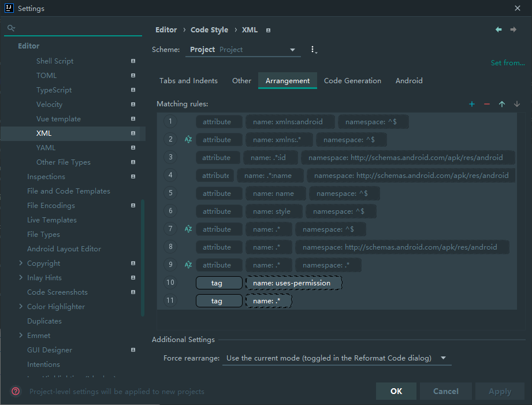532x405 pixels.
Task: Navigate back with the left arrow icon
Action: (498, 29)
